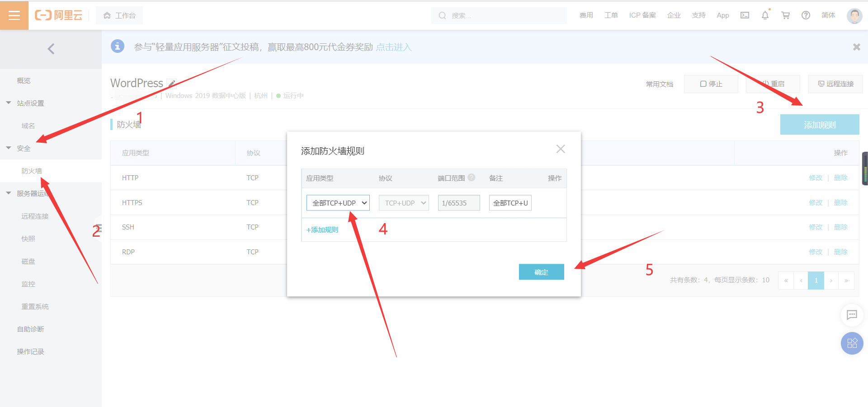Open 快照 in sidebar

pyautogui.click(x=28, y=239)
